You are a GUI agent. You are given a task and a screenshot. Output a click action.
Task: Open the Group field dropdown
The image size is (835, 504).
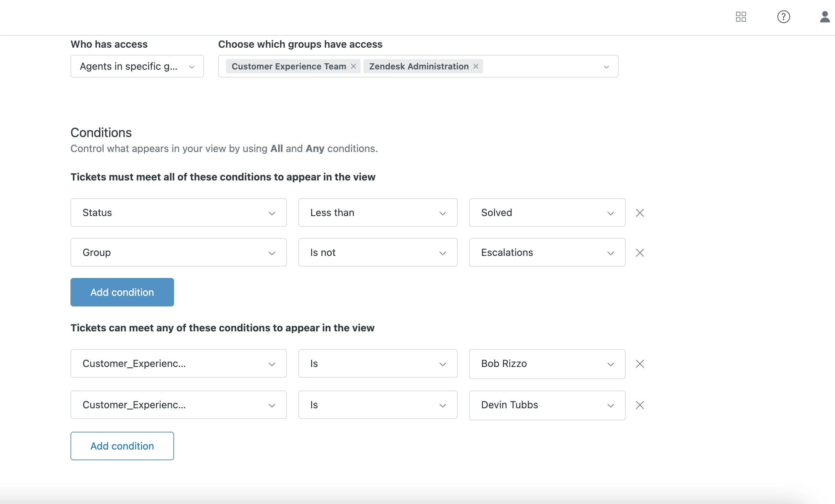(178, 252)
